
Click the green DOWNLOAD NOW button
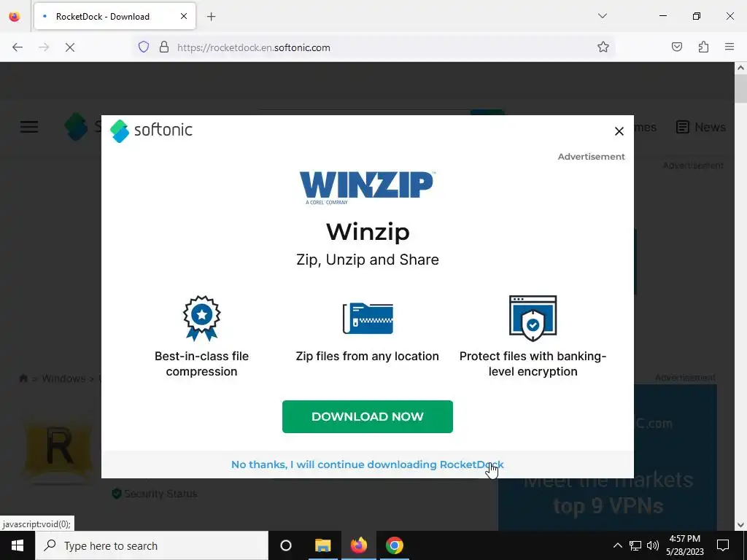coord(368,416)
